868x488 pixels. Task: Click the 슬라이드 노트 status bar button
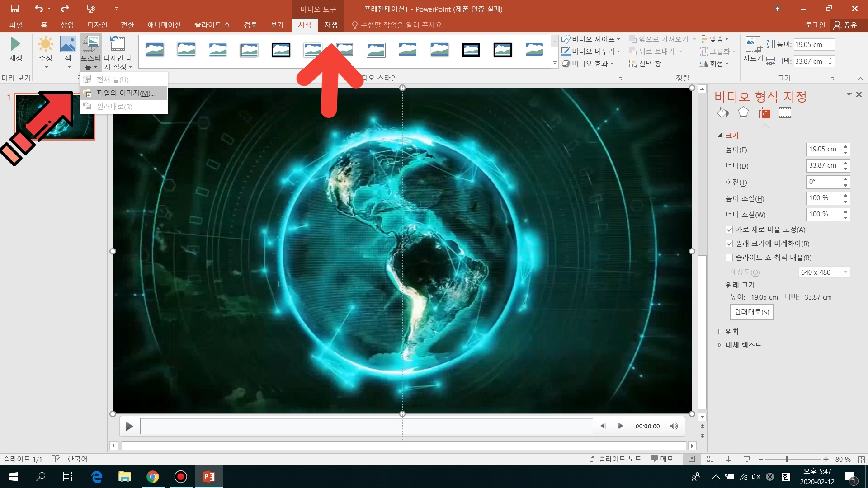[x=615, y=459]
